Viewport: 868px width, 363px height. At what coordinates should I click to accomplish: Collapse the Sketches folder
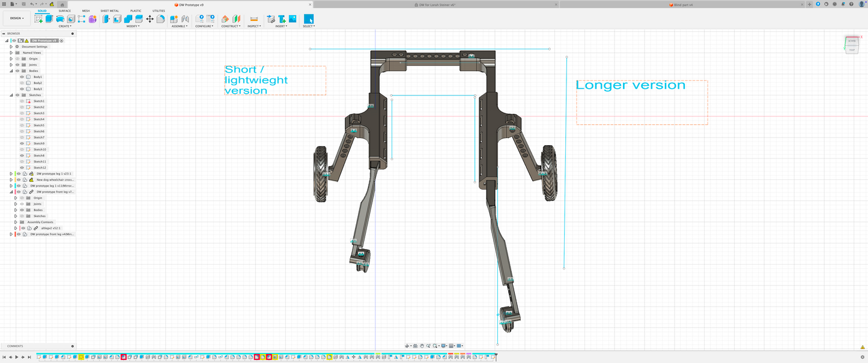[x=11, y=95]
